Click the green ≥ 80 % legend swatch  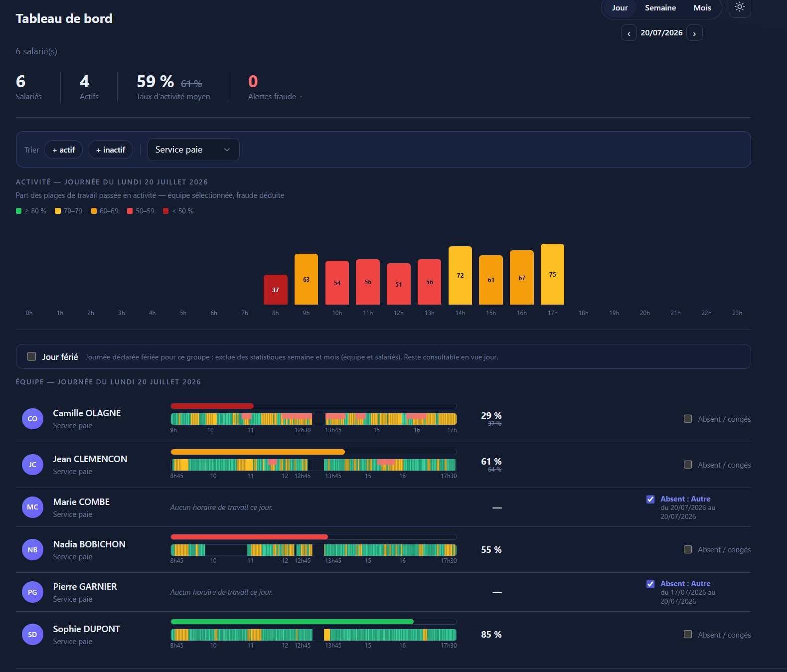point(19,211)
